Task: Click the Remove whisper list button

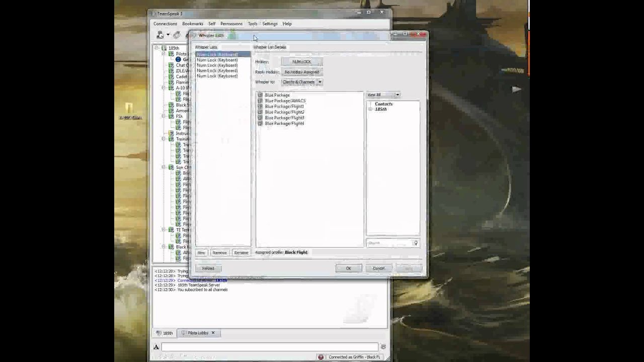Action: (x=219, y=252)
